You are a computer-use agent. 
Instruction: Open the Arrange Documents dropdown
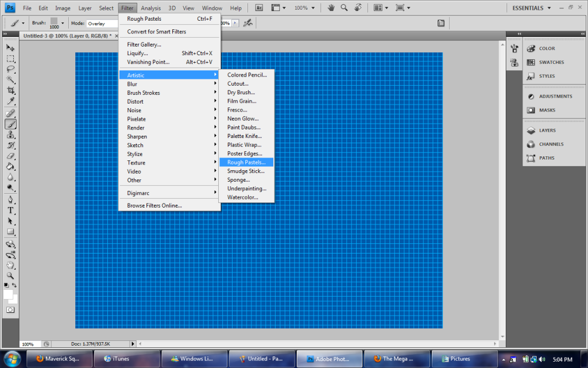(381, 8)
